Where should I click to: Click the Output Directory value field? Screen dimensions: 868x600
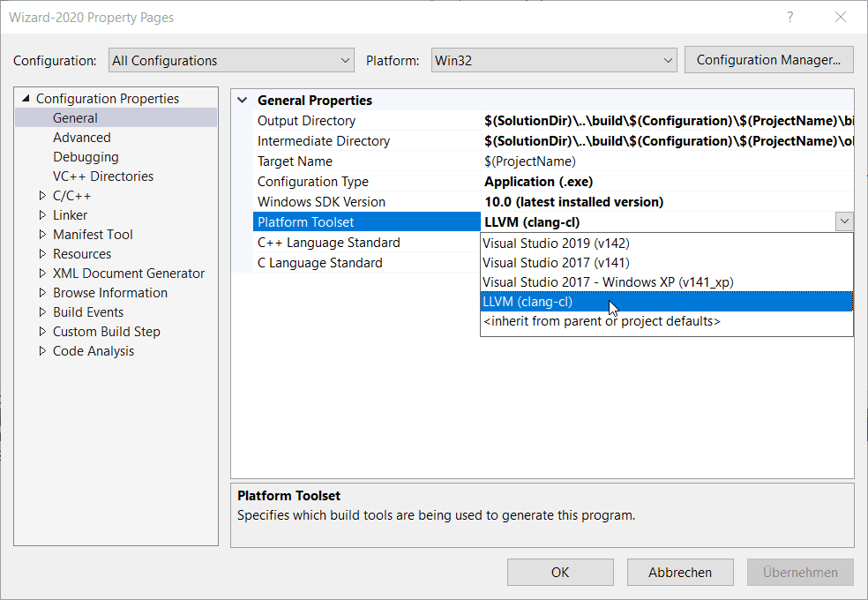[668, 121]
